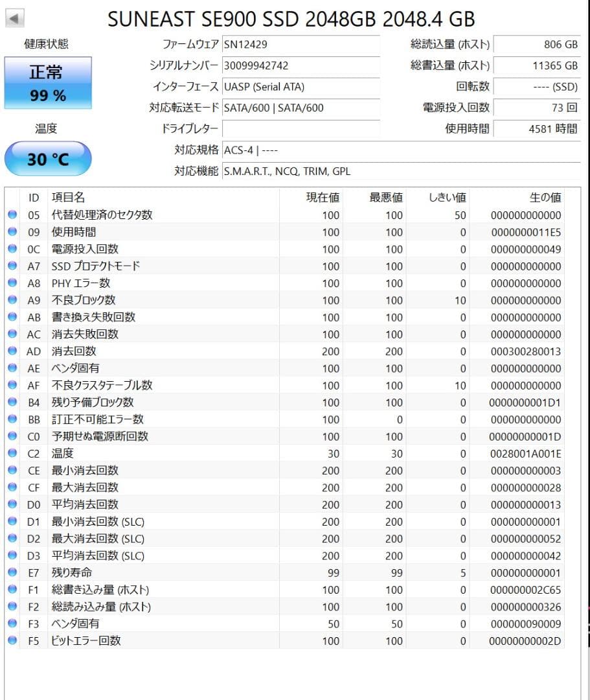The image size is (590, 700).
Task: Click the blue dot beside 総書き込み量 F1
Action: [x=13, y=590]
